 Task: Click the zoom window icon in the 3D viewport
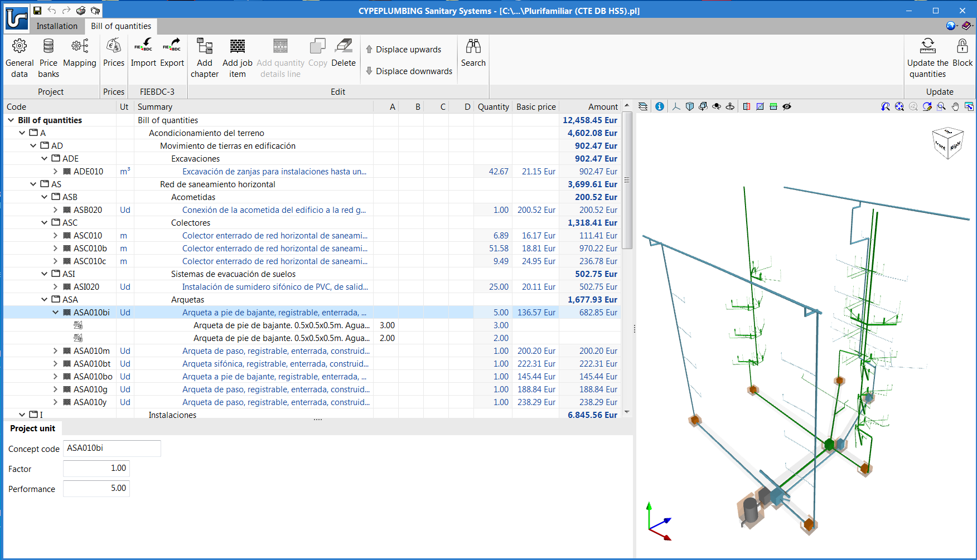(x=941, y=106)
